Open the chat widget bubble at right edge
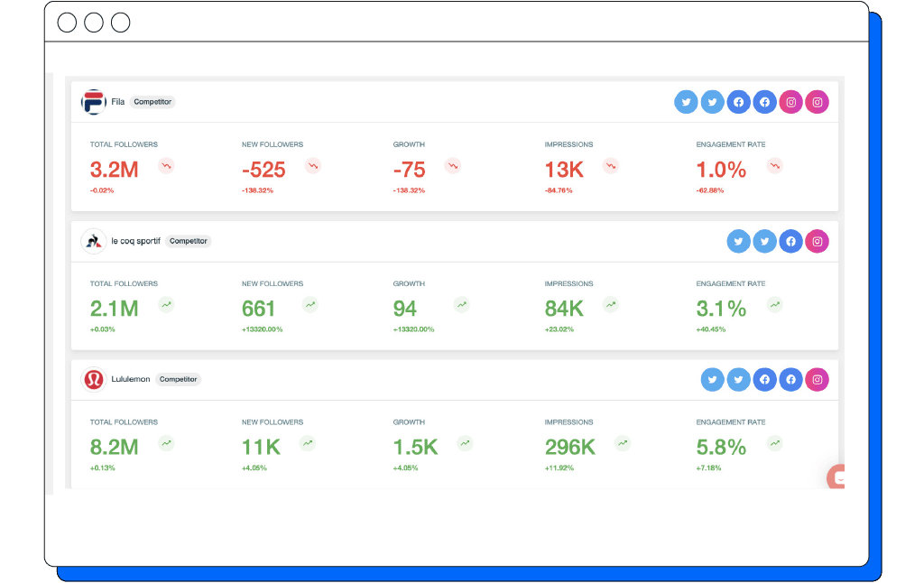Image resolution: width=924 pixels, height=583 pixels. (837, 477)
